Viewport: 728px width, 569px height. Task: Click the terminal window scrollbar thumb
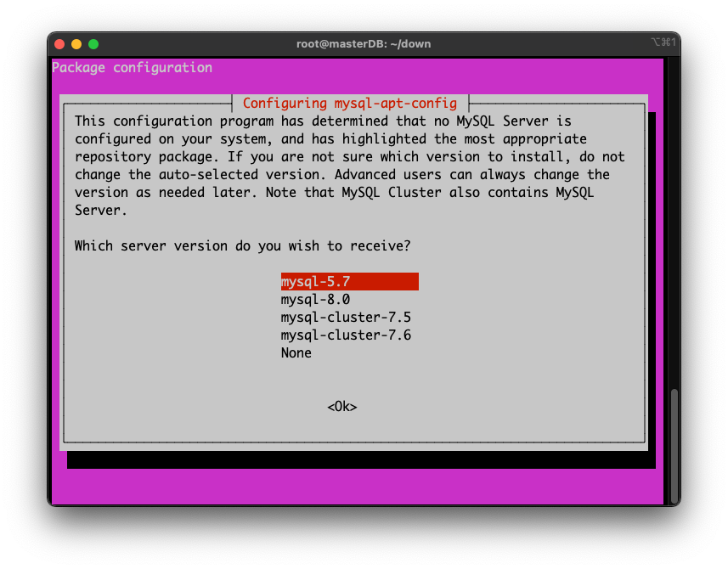click(674, 447)
